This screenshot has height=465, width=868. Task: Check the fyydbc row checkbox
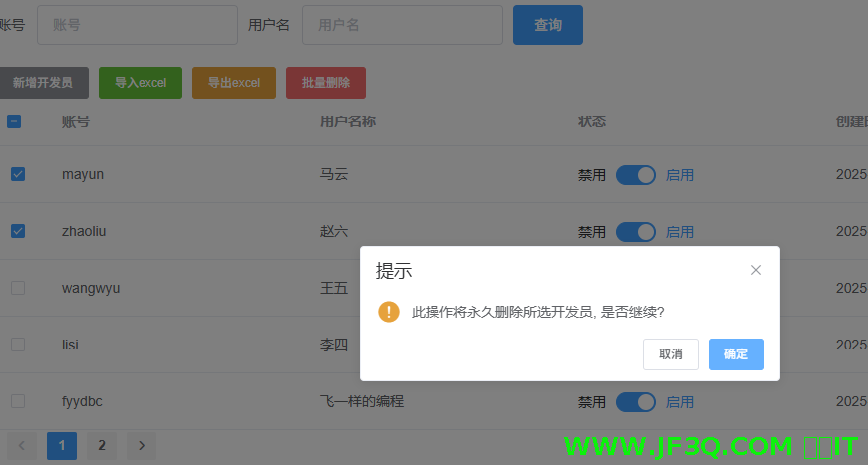18,401
